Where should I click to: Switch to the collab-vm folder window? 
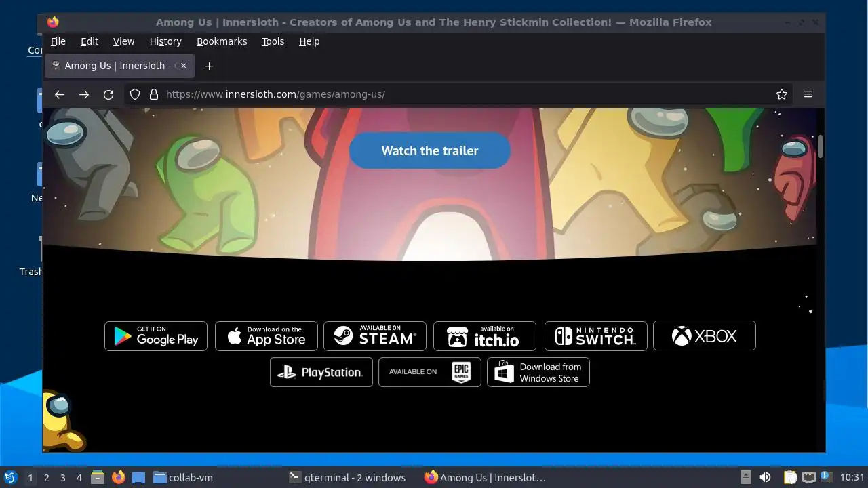coord(183,478)
